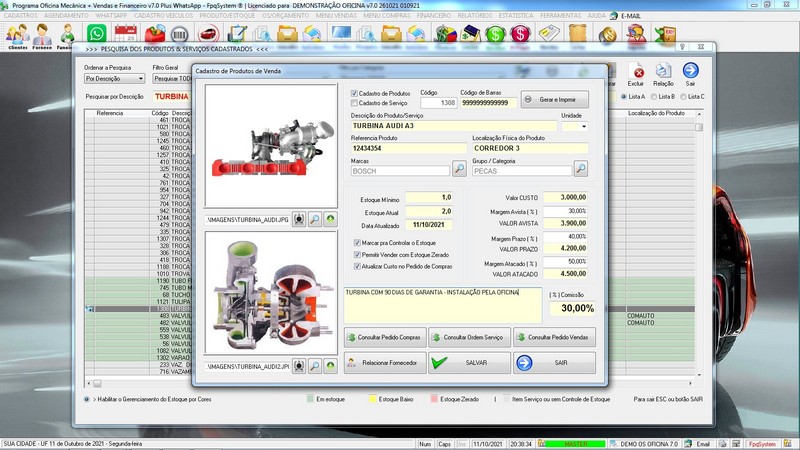Click the gold coins toolbar icon
Viewport: 800px width, 450px height.
(607, 35)
